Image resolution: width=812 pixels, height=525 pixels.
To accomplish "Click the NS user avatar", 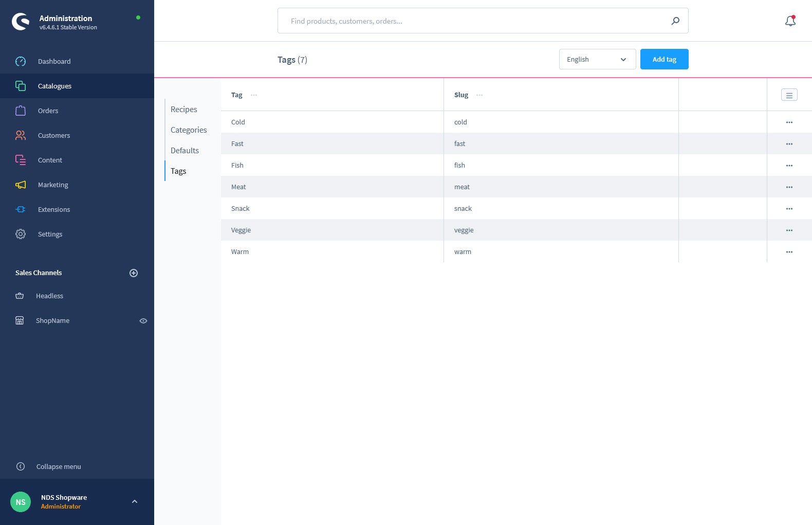I will click(21, 502).
